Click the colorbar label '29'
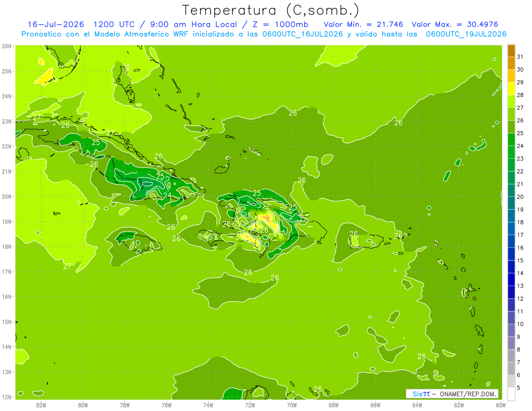Screen dimensions: 532x411 click(520, 82)
